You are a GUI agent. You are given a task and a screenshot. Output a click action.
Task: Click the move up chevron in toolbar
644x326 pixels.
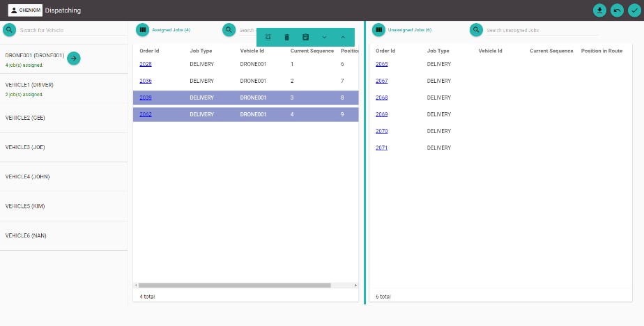pos(343,38)
